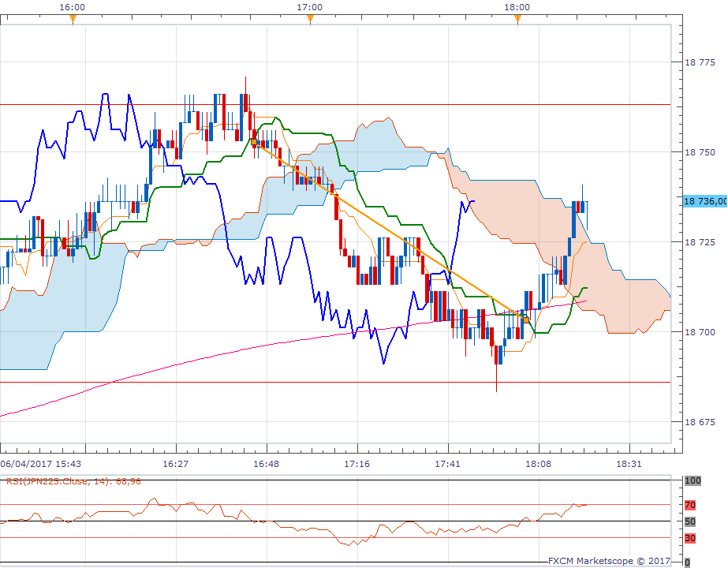
Task: Click the FXCM Marketscope © 2017 text
Action: click(609, 561)
